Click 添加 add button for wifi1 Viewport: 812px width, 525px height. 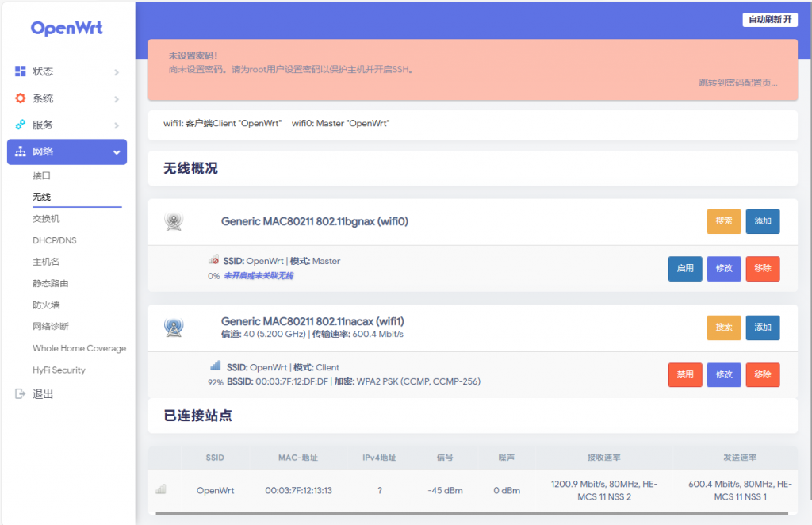click(762, 328)
